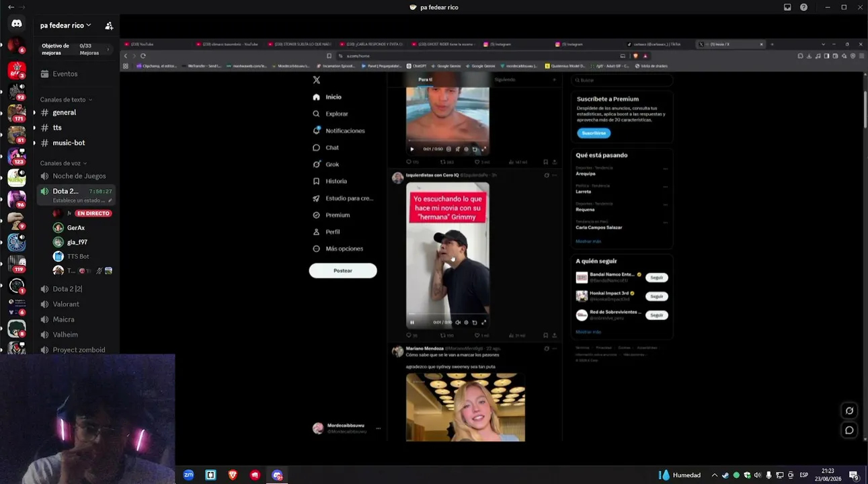The width and height of the screenshot is (868, 484).
Task: Open more menu on Izquierdistas con Cero IQ post
Action: 555,175
